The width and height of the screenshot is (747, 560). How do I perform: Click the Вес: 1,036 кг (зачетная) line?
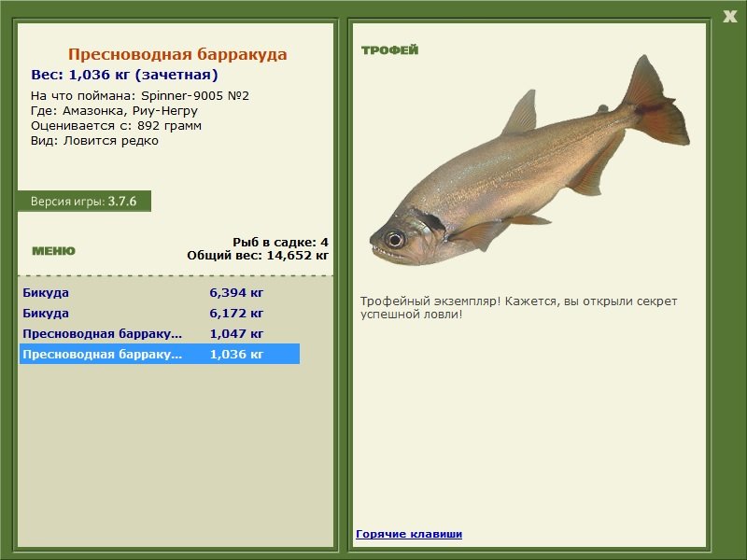click(x=124, y=75)
